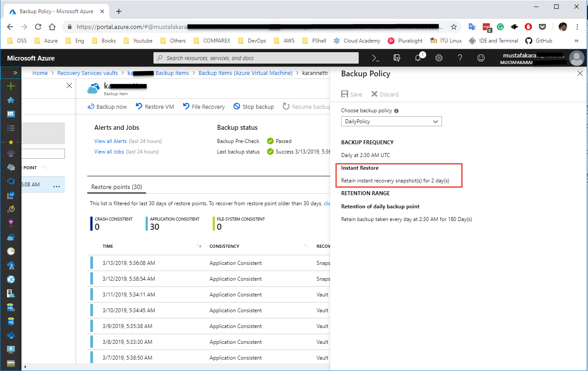
Task: Open the gauge Monitor sidebar icon
Action: coord(11,251)
